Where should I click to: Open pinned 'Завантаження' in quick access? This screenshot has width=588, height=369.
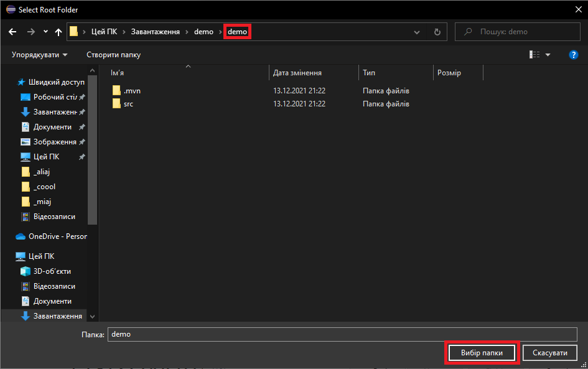coord(55,112)
